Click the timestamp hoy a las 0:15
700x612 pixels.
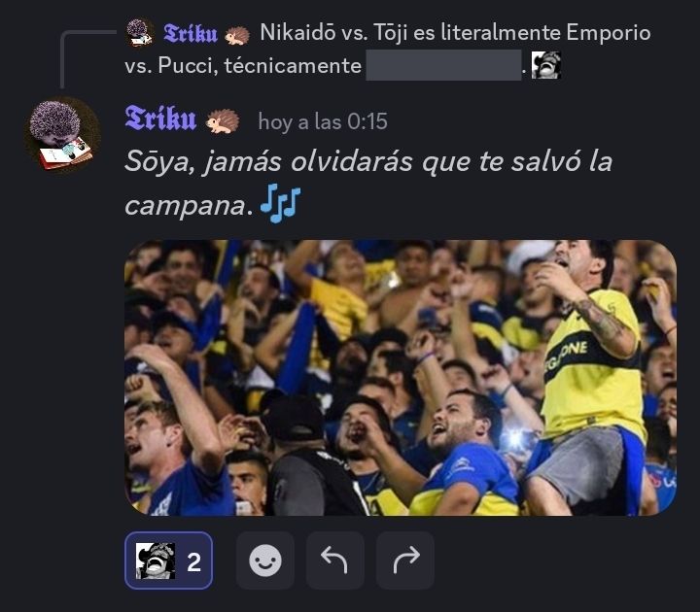click(x=323, y=121)
